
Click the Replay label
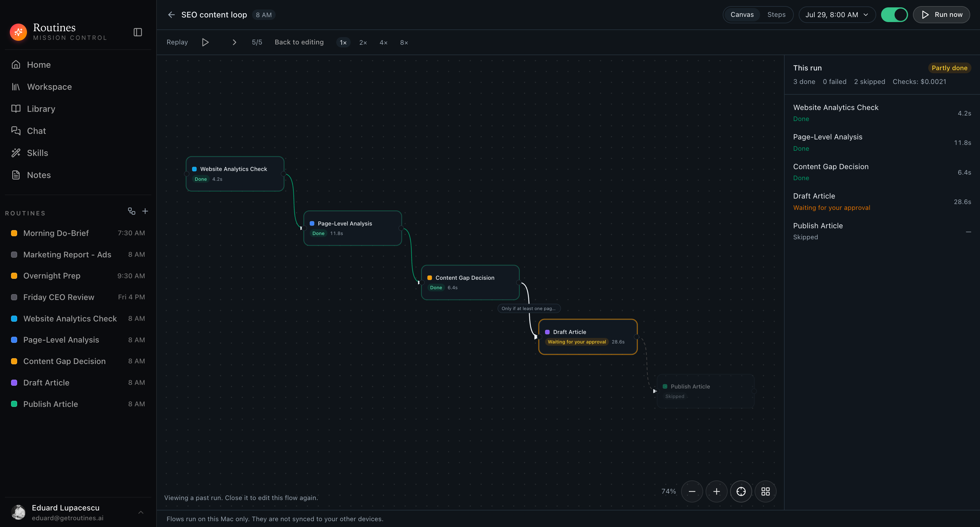177,42
